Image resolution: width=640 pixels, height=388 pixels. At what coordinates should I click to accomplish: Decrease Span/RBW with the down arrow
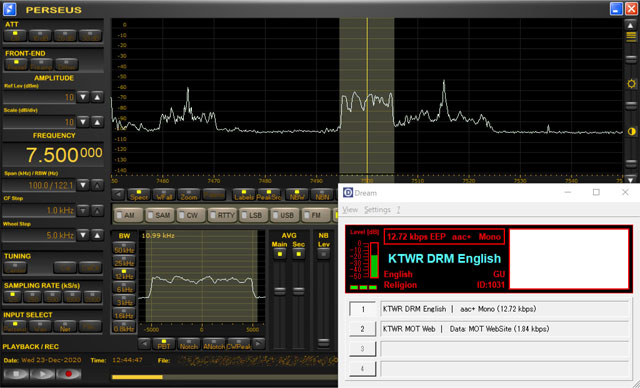(x=83, y=185)
